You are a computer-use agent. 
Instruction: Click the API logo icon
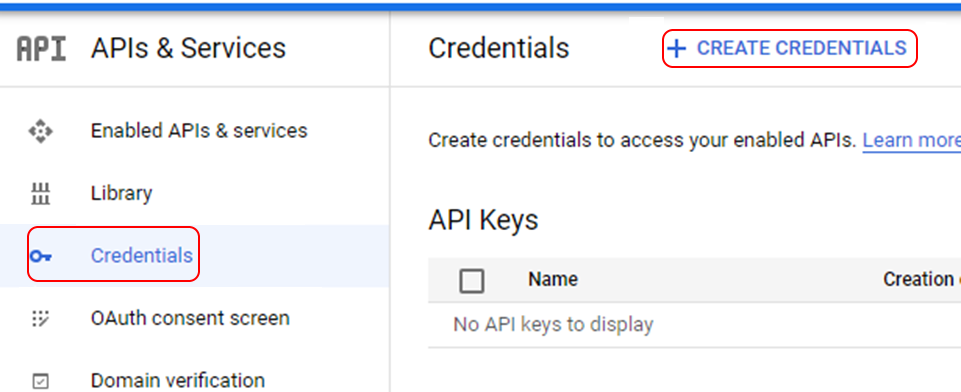click(x=41, y=49)
